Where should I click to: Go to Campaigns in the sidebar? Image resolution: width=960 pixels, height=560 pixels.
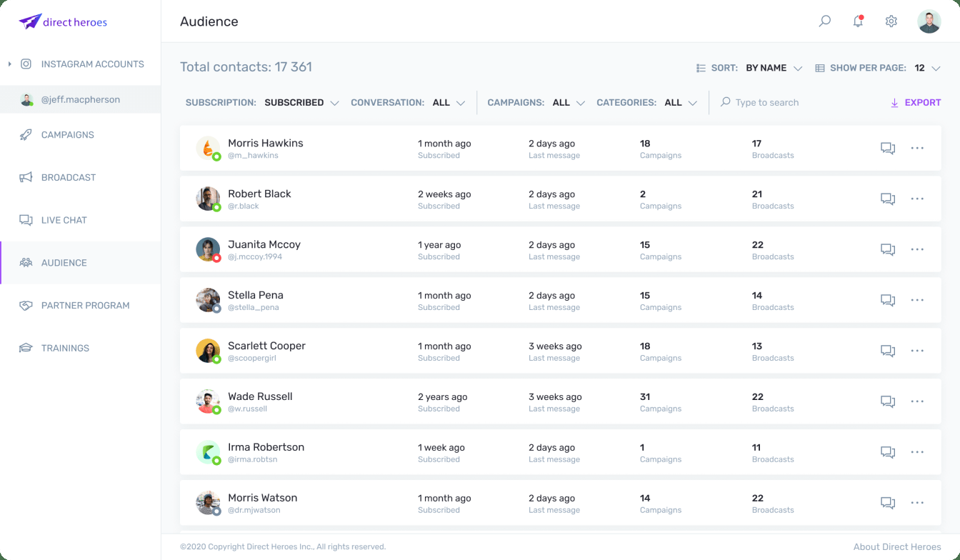[x=67, y=135]
